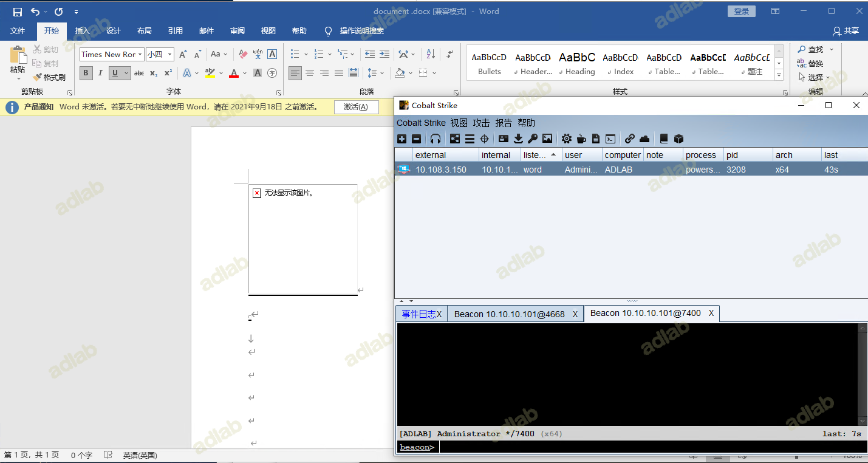
Task: Expand the styles gallery more arrow
Action: 779,75
